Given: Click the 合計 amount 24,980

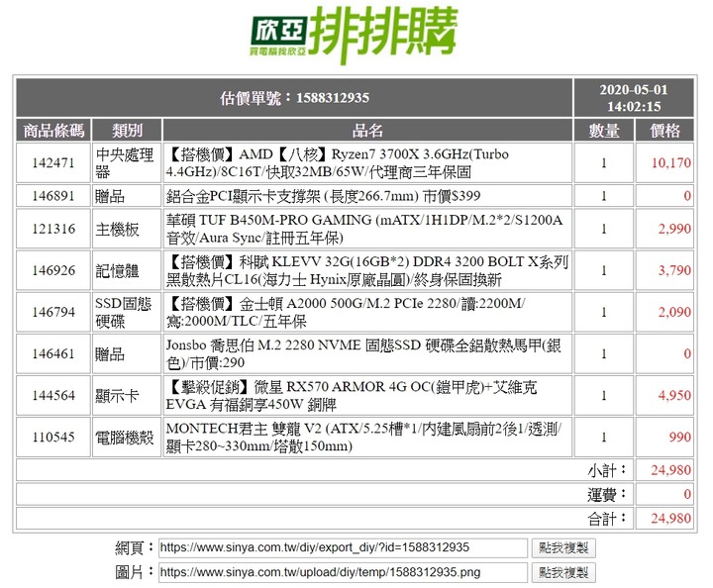Looking at the screenshot, I should click(x=670, y=518).
